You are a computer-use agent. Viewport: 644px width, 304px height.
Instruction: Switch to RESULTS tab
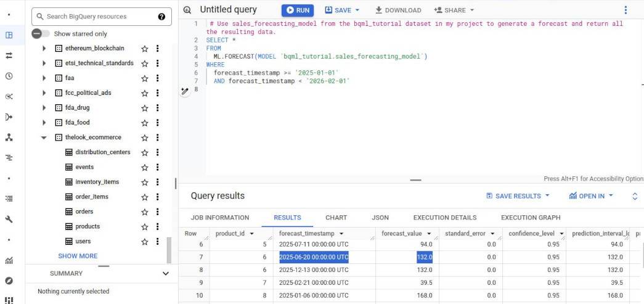[x=288, y=218]
